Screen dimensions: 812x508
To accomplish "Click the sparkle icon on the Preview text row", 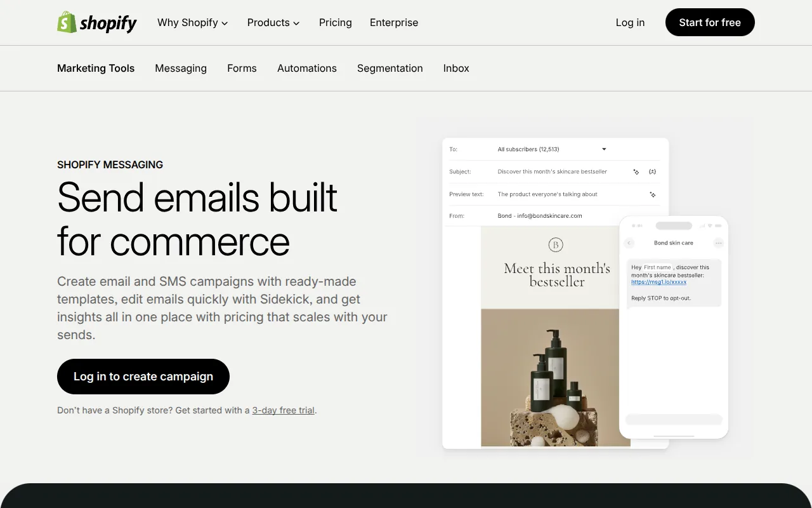I will pos(652,194).
